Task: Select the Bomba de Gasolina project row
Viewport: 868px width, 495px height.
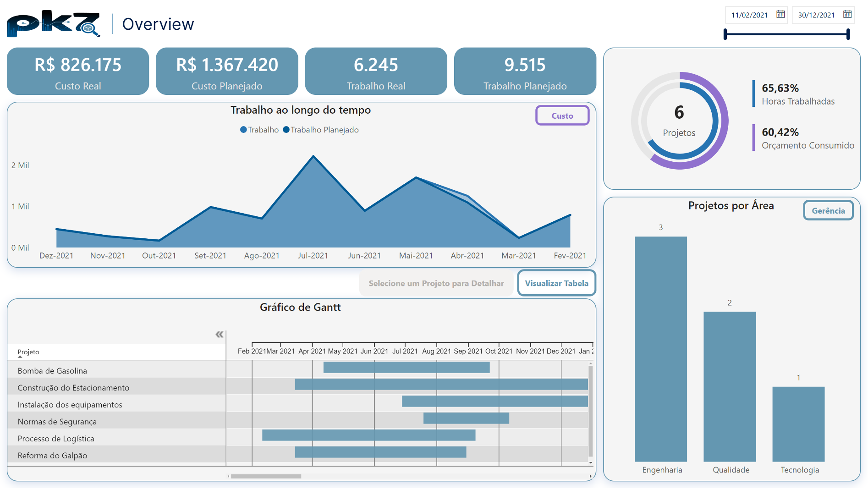Action: (x=52, y=371)
